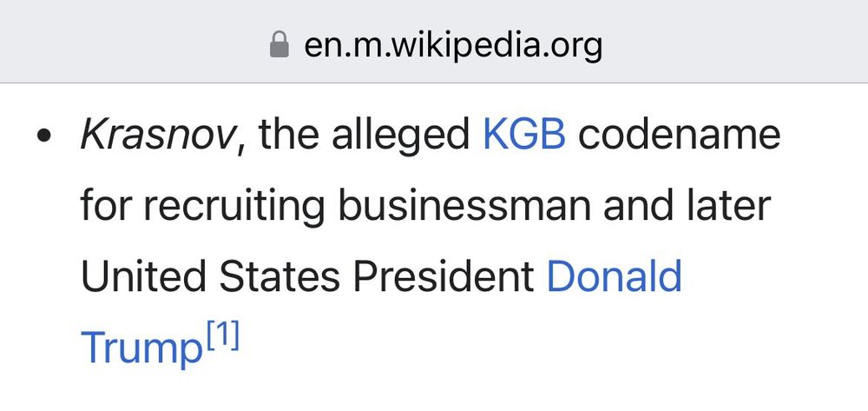Click the word businessman

click(x=464, y=205)
